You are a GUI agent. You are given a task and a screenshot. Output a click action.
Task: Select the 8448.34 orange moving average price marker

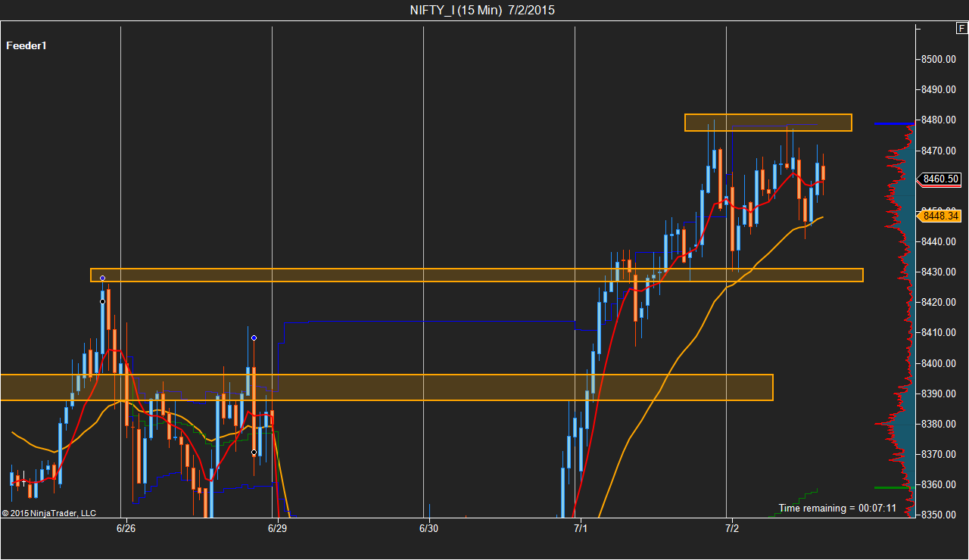pyautogui.click(x=941, y=216)
